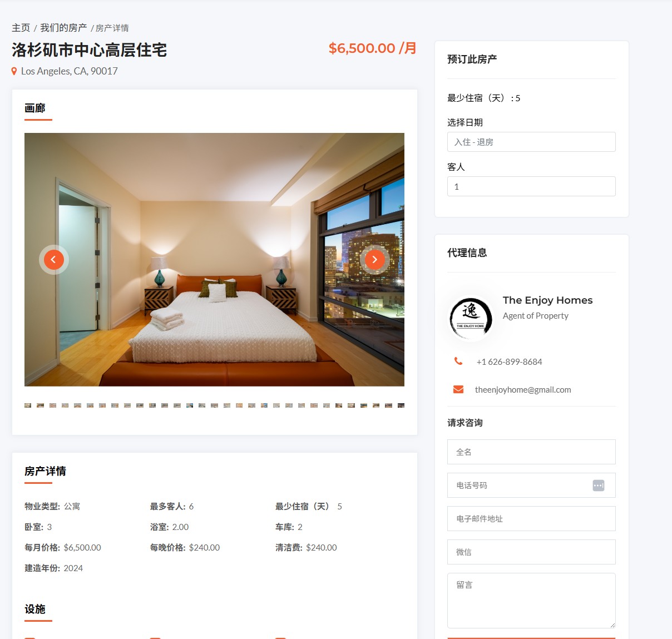
Task: Click the orange envelope email icon
Action: coord(458,389)
